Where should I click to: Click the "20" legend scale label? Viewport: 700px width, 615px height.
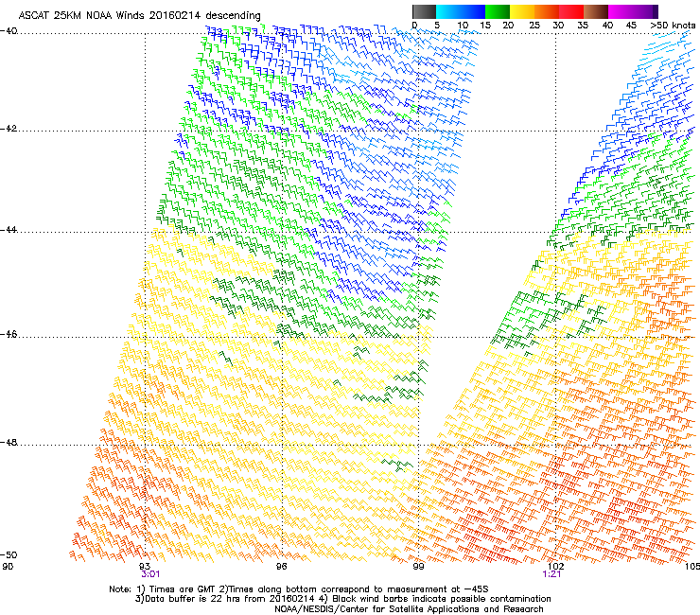[x=509, y=26]
